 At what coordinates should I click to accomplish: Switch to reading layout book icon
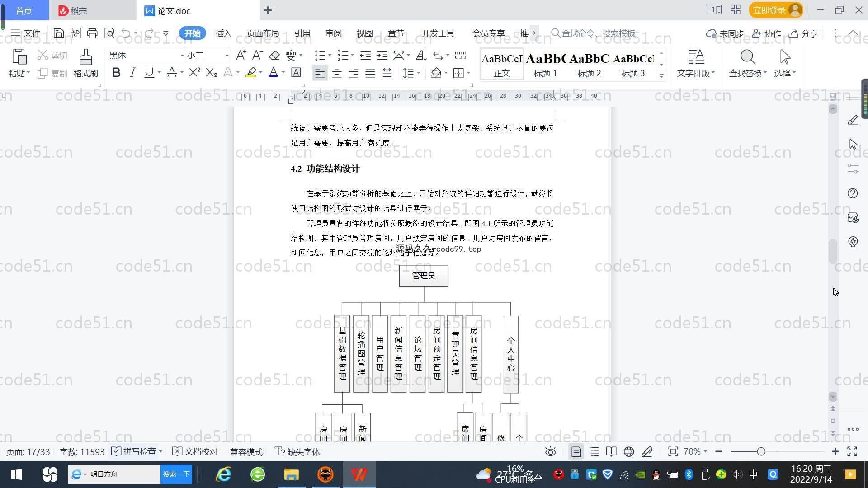click(611, 451)
